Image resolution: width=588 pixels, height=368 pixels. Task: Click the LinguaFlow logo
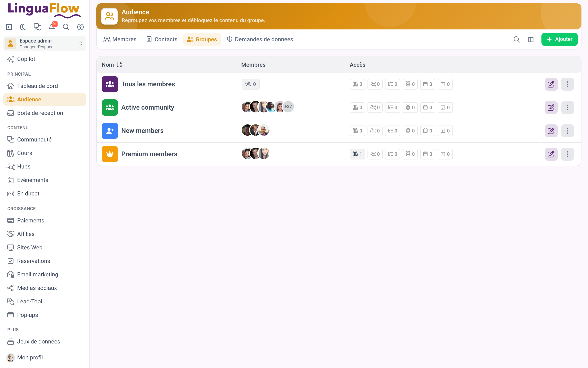coord(44,10)
